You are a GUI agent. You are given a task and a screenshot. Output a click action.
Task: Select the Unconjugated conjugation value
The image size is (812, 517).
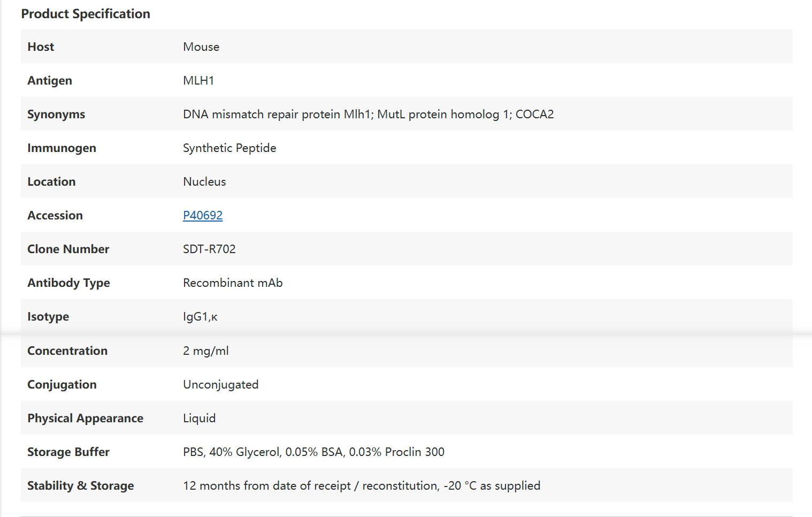pos(220,385)
